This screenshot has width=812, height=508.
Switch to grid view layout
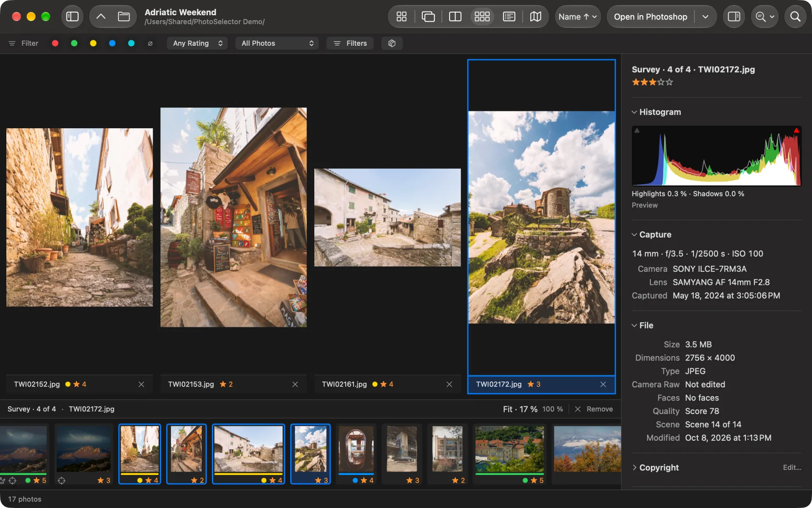click(x=401, y=17)
